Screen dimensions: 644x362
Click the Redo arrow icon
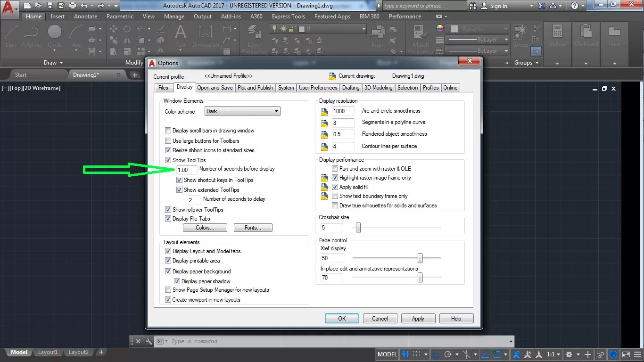(100, 6)
